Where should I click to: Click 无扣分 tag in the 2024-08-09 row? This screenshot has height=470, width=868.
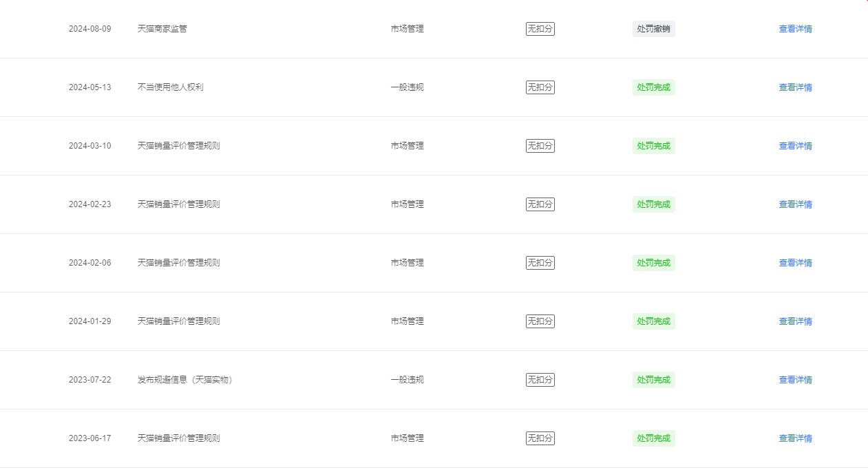[x=540, y=29]
